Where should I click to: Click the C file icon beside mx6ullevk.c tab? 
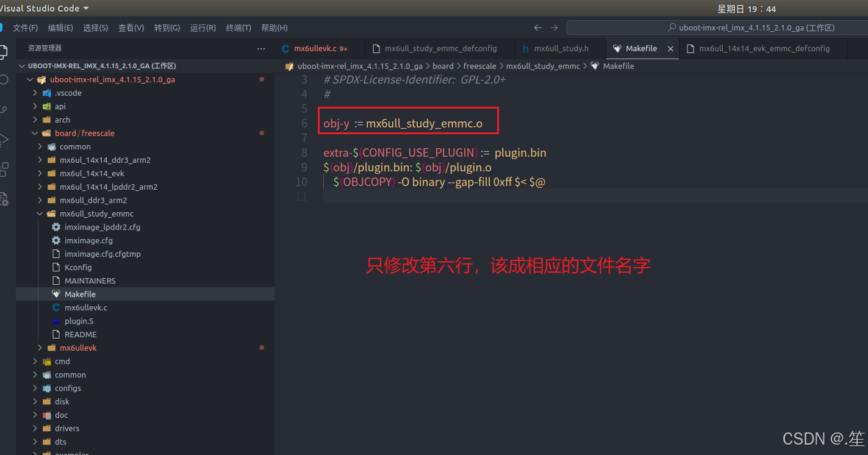point(285,48)
